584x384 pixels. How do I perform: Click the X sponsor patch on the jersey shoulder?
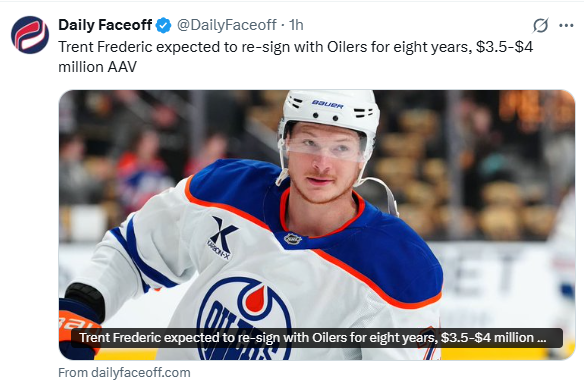222,237
